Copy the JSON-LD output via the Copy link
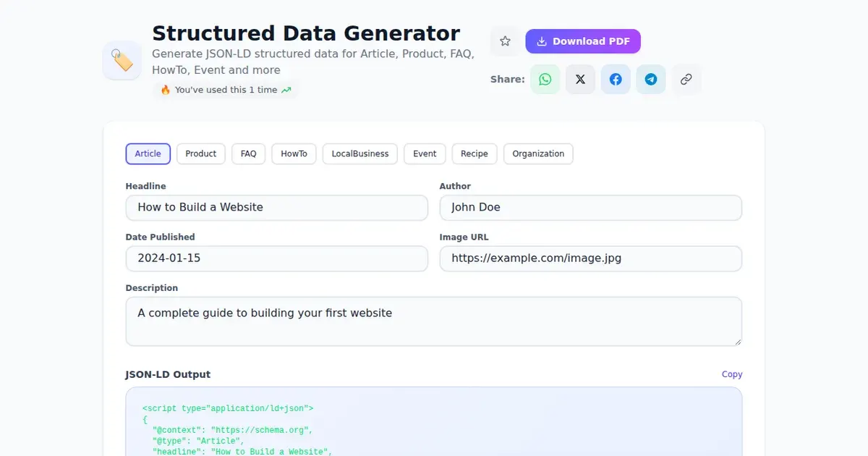 (x=732, y=374)
